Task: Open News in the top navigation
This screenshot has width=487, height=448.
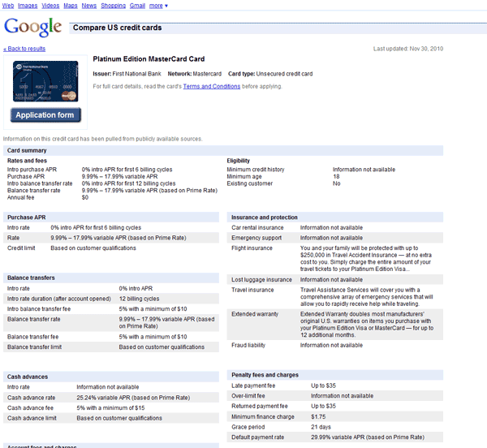Action: coord(89,6)
